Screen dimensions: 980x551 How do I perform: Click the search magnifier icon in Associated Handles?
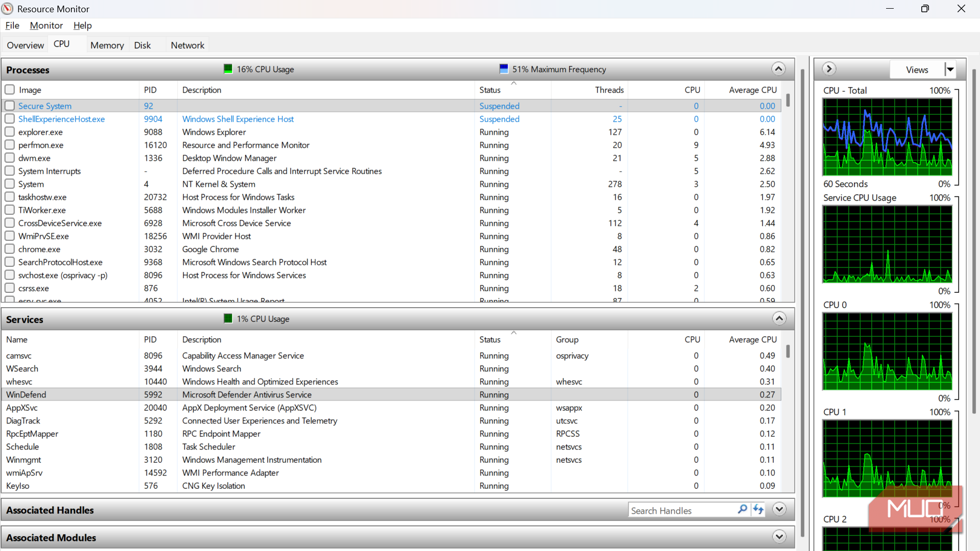(743, 509)
